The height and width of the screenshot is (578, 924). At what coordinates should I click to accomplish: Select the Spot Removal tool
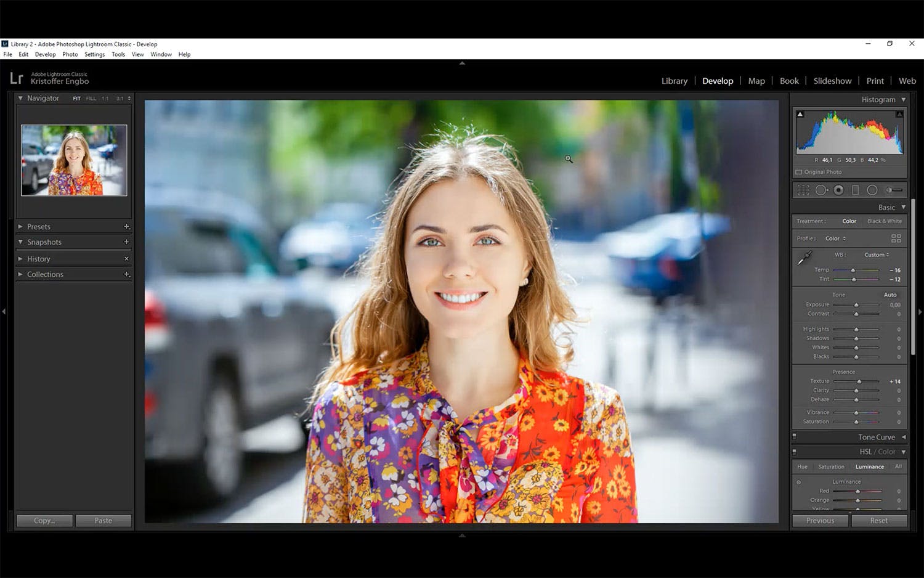point(822,190)
